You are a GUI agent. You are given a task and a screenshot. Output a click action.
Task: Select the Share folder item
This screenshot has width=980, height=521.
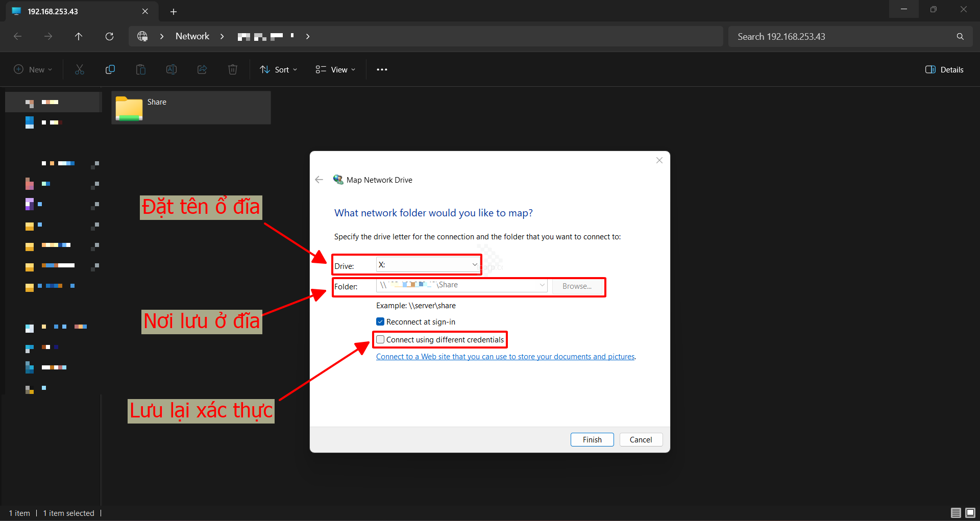191,108
